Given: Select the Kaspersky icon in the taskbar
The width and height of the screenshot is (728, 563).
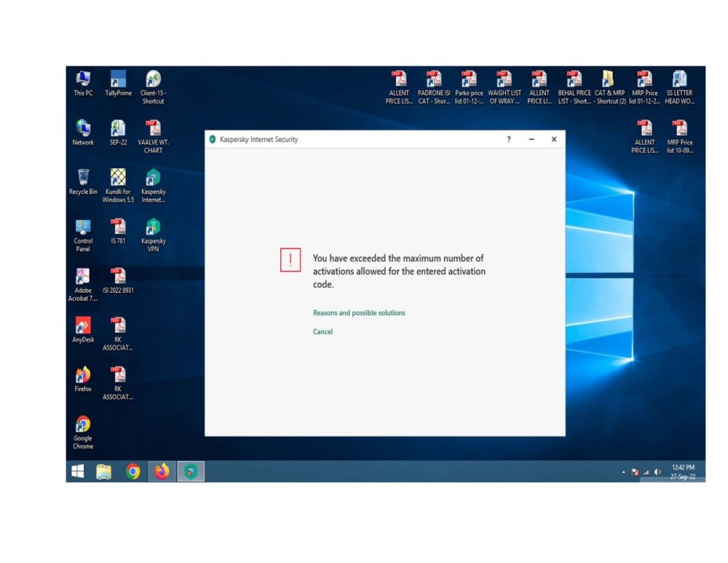Looking at the screenshot, I should tap(190, 472).
